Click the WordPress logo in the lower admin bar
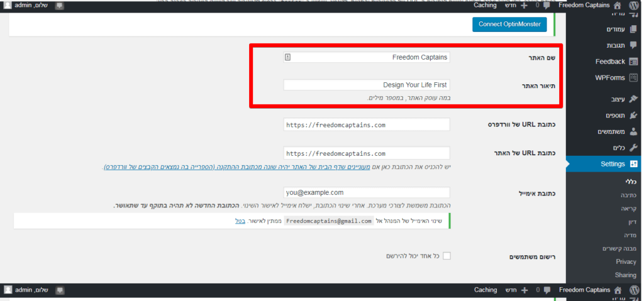This screenshot has height=301, width=644. [x=634, y=290]
